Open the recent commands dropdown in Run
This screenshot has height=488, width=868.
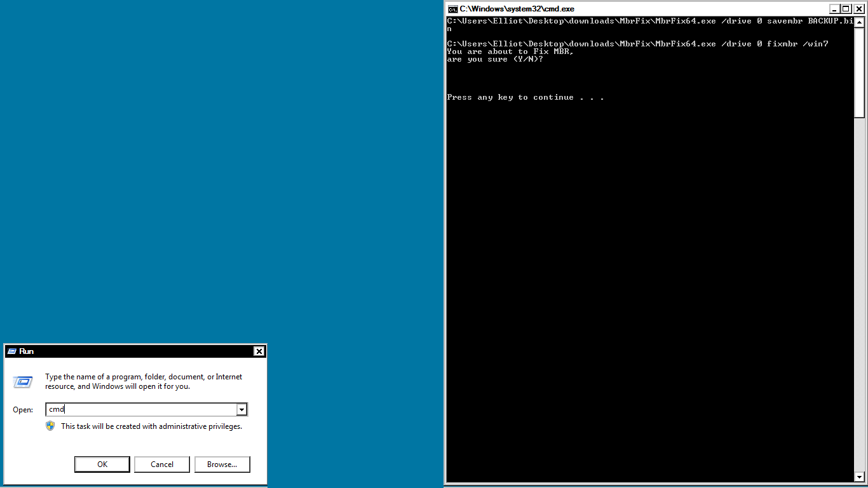(241, 409)
